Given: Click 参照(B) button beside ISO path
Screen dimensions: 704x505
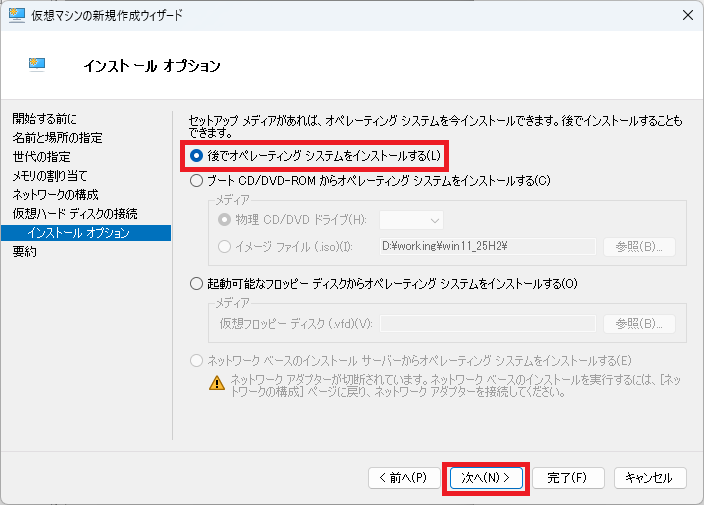Looking at the screenshot, I should click(x=639, y=246).
